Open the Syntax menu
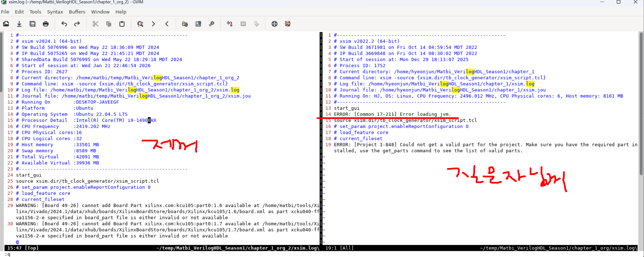Viewport: 644px width, 257px height. coord(55,12)
